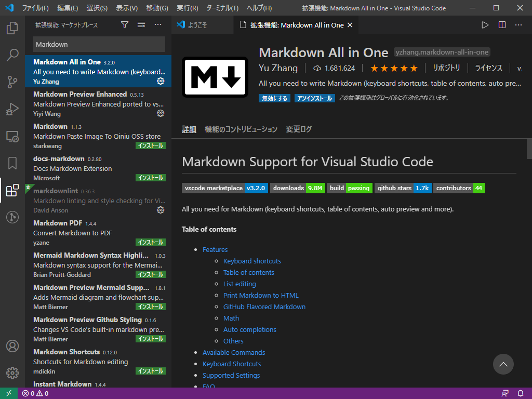Open Accounts icon in activity bar

click(x=12, y=346)
